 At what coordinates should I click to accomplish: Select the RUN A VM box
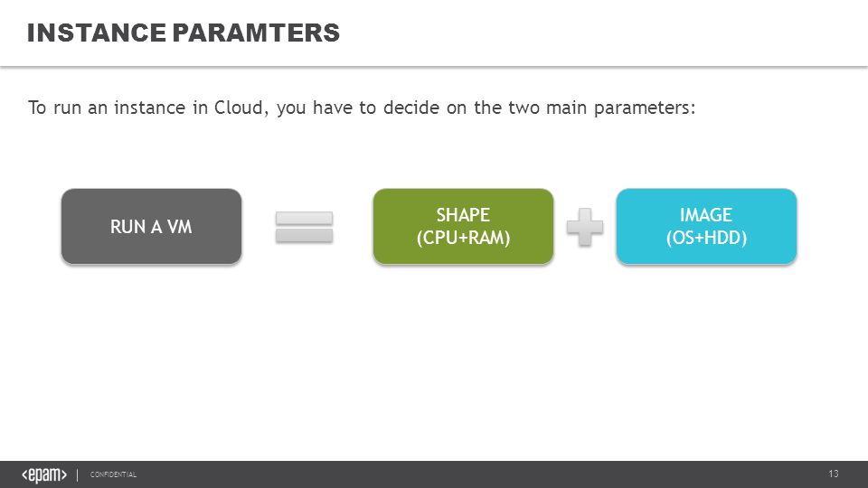151,226
